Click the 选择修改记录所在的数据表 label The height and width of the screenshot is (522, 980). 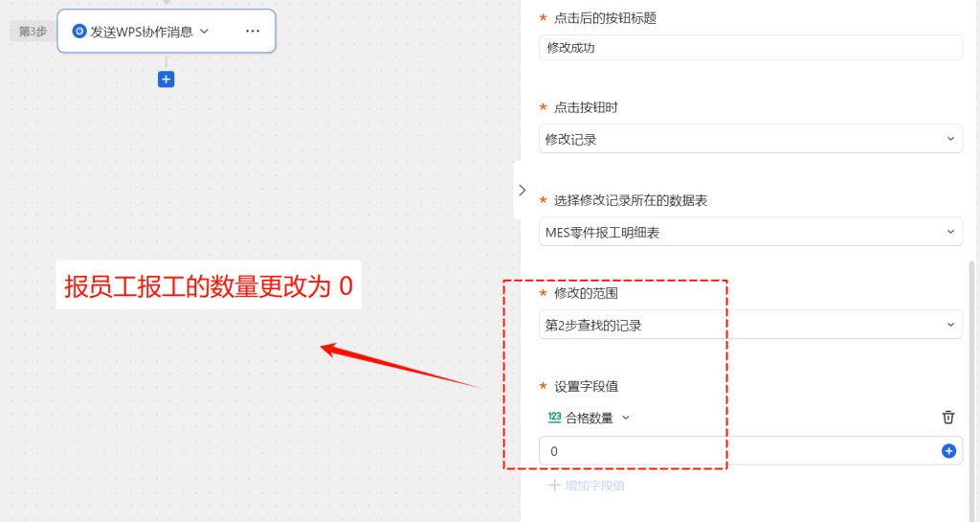click(x=631, y=201)
